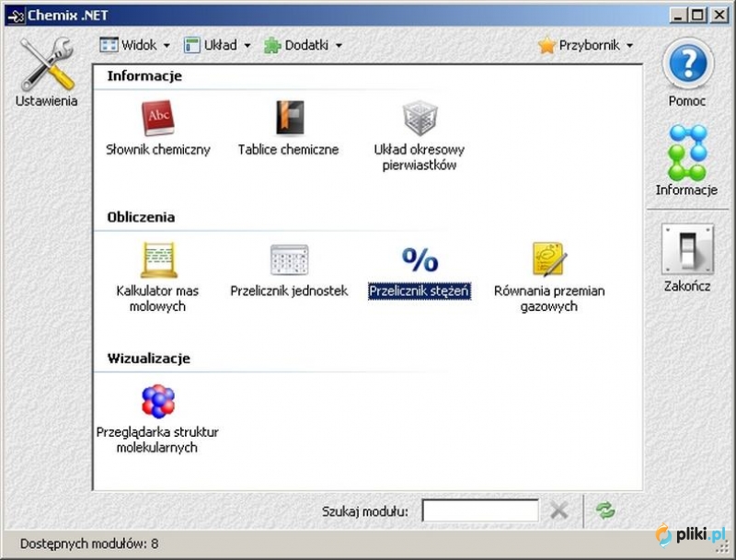Open the Pomoc help button
This screenshot has height=560, width=736.
click(687, 72)
